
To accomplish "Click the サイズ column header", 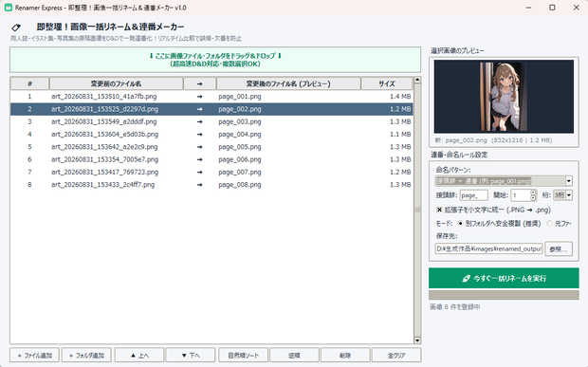I will [387, 83].
